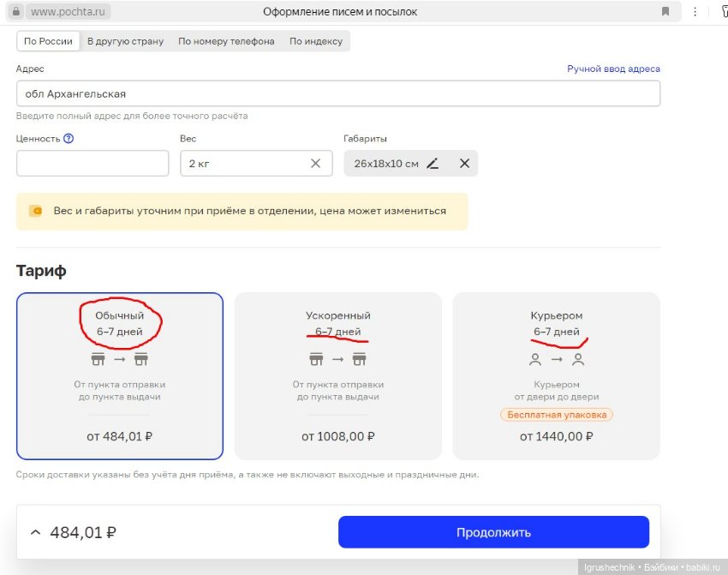
Task: Switch to the По индексу tab
Action: pyautogui.click(x=315, y=40)
